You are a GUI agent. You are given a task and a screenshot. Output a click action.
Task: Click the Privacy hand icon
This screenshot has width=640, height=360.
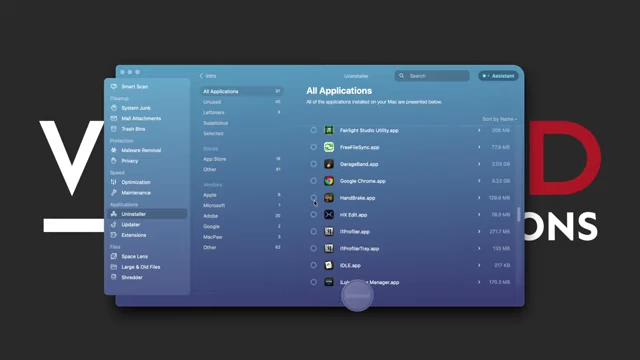click(x=114, y=161)
